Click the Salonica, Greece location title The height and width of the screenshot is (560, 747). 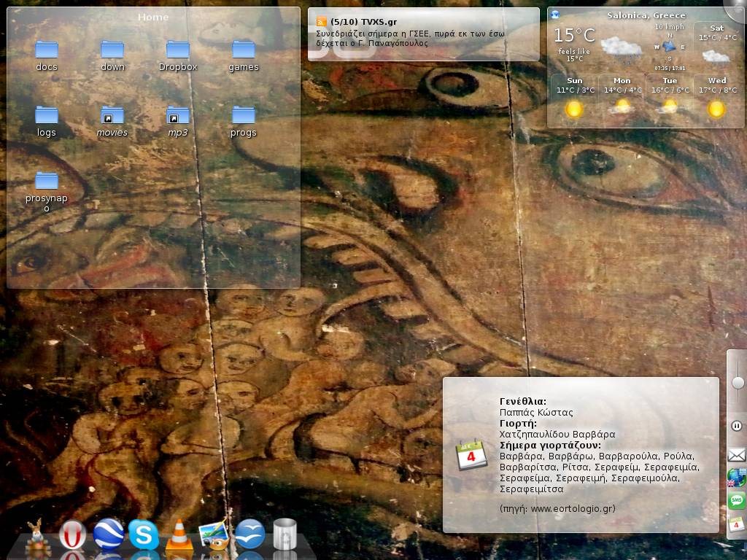pos(646,15)
